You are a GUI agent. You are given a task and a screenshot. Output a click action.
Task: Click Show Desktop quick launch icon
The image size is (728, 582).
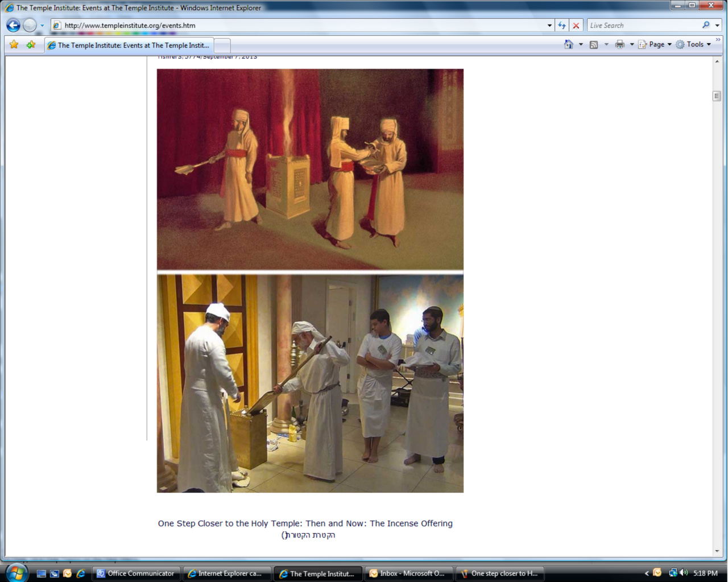pyautogui.click(x=42, y=573)
